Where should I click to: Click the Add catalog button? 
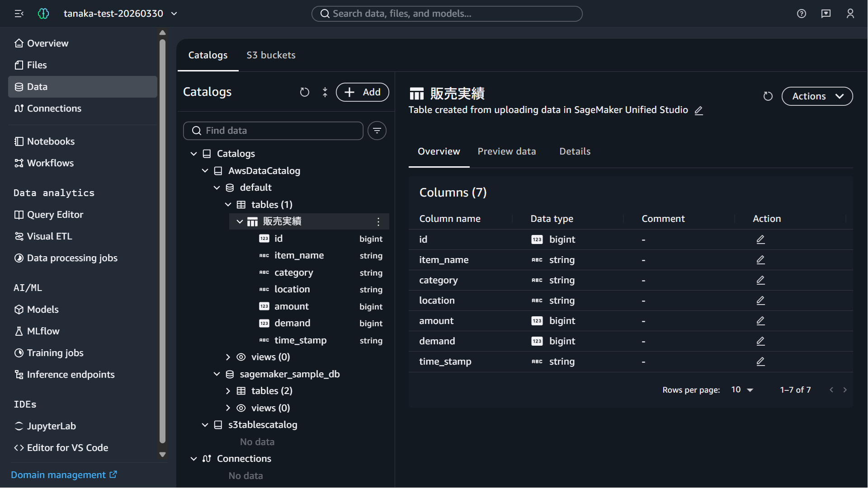(362, 92)
